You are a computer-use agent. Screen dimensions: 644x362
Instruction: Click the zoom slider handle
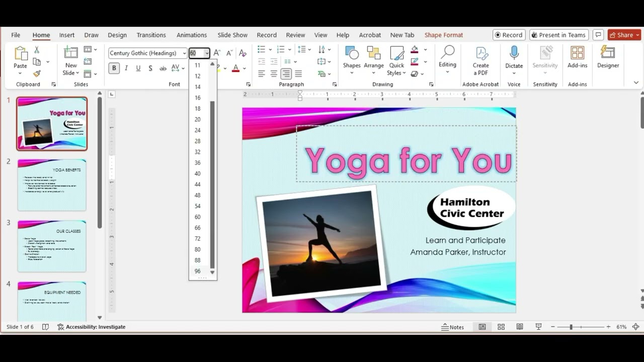[x=571, y=327]
